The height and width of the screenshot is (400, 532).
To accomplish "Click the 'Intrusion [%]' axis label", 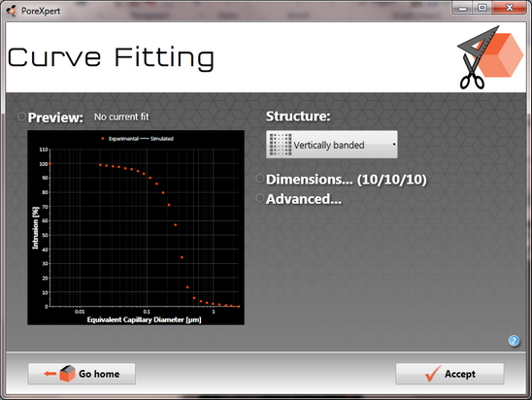I will point(36,228).
